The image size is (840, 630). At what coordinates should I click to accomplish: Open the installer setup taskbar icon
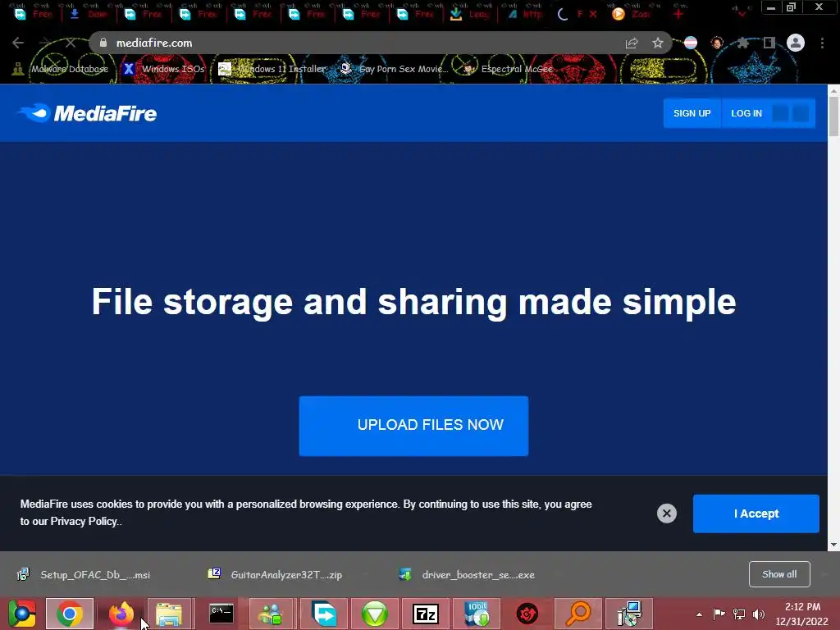(629, 614)
